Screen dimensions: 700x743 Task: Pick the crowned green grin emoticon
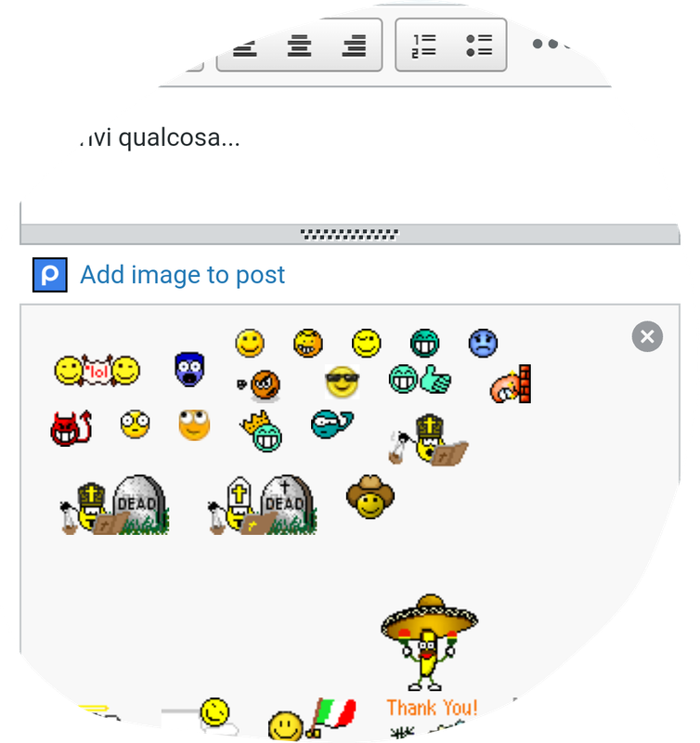click(262, 431)
